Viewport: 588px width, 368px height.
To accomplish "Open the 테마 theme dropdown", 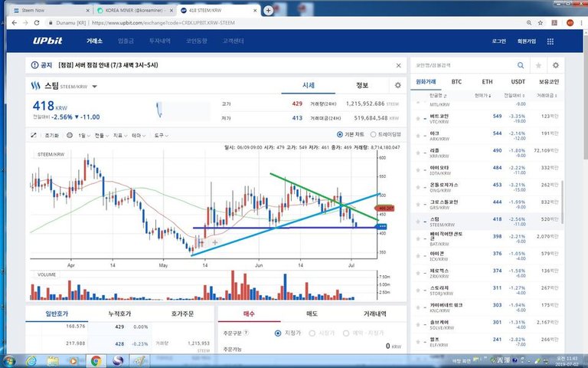I will [139, 135].
